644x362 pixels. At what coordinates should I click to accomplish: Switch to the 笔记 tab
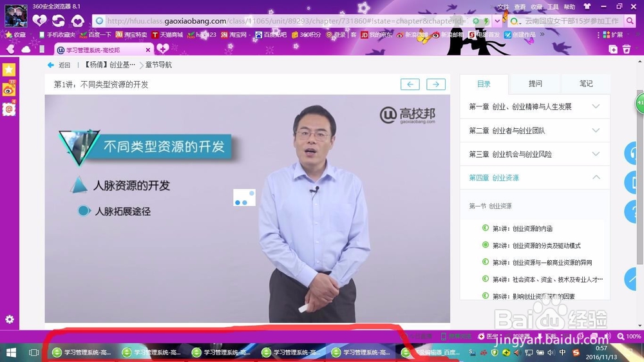585,84
